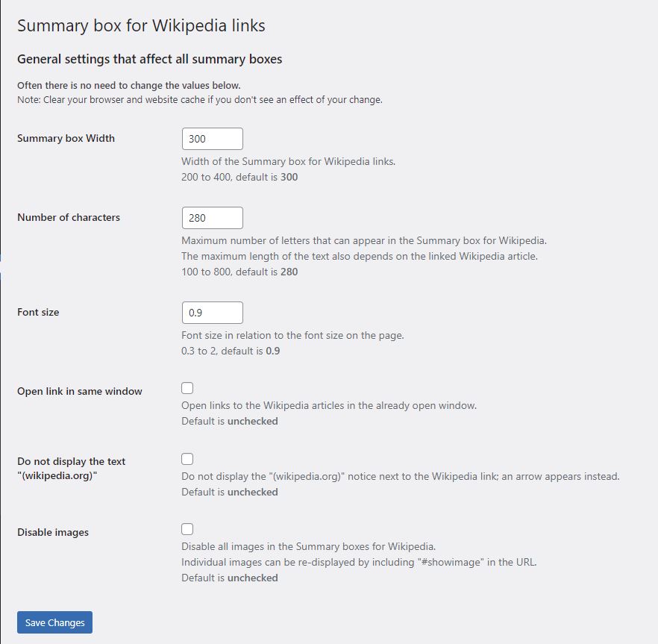Check "Do not display the text (wikipedia.org)"
The image size is (658, 644).
[x=187, y=458]
